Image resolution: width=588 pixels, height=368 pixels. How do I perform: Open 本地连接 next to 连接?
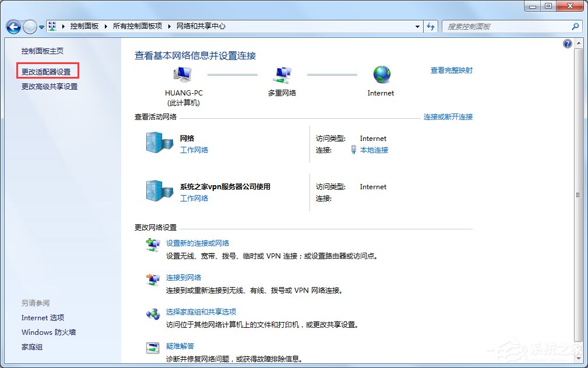coord(374,150)
